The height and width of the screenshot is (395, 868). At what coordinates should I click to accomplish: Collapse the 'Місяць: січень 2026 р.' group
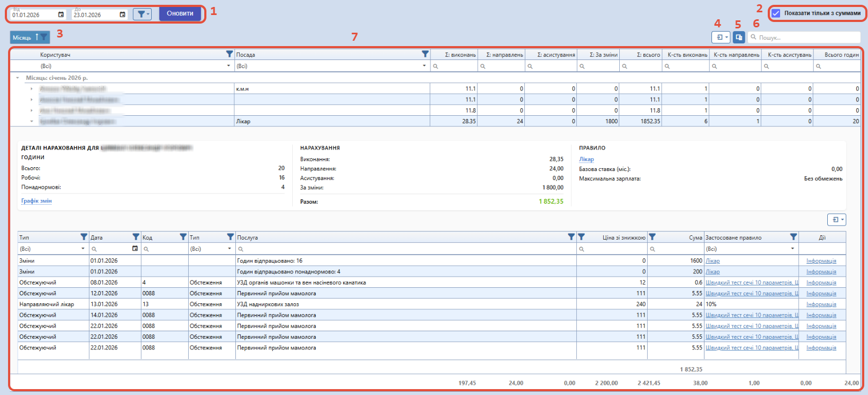tap(18, 78)
